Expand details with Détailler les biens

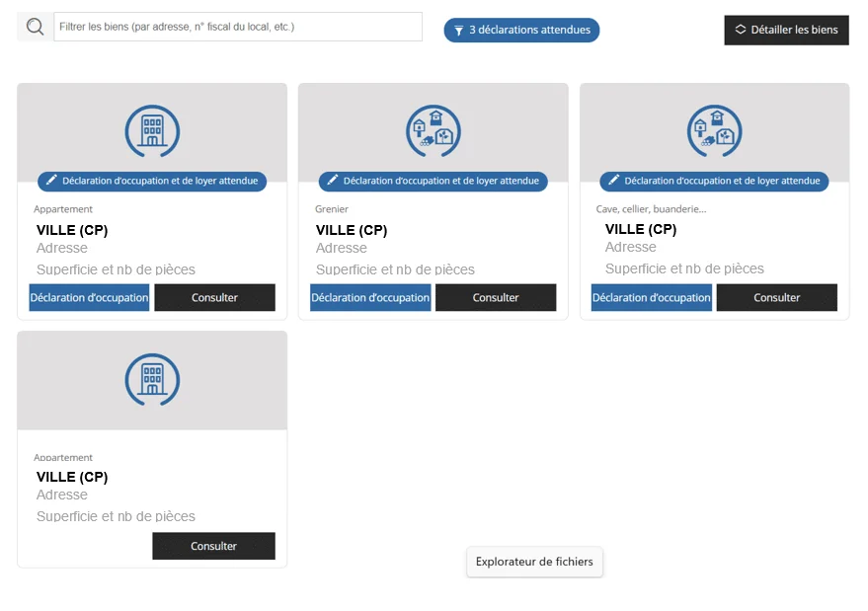786,30
